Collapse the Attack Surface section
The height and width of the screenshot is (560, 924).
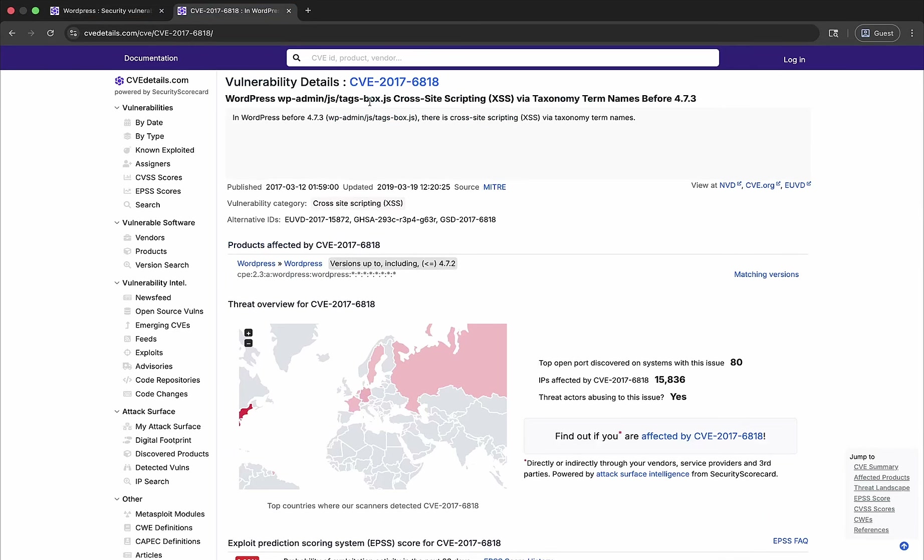coord(117,412)
